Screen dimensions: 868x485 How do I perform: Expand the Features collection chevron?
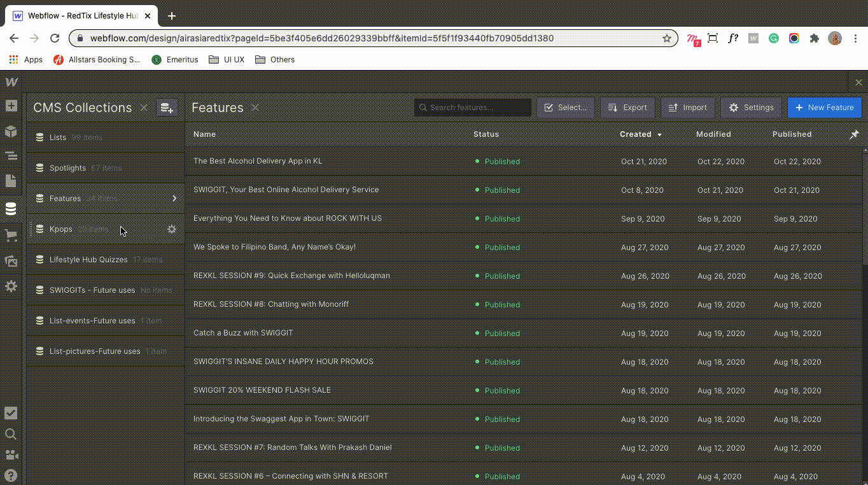click(174, 199)
